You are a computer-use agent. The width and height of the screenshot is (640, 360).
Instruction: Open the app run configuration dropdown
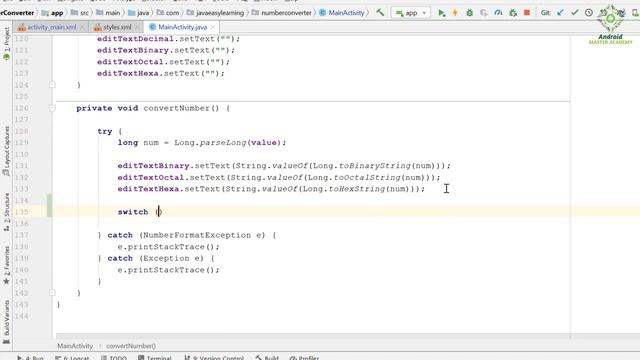[x=411, y=13]
